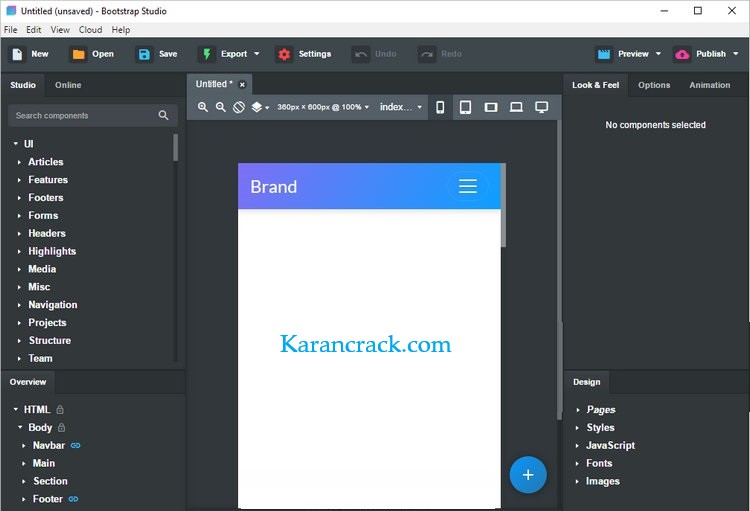This screenshot has height=511, width=750.
Task: Click the New document icon
Action: 17,54
